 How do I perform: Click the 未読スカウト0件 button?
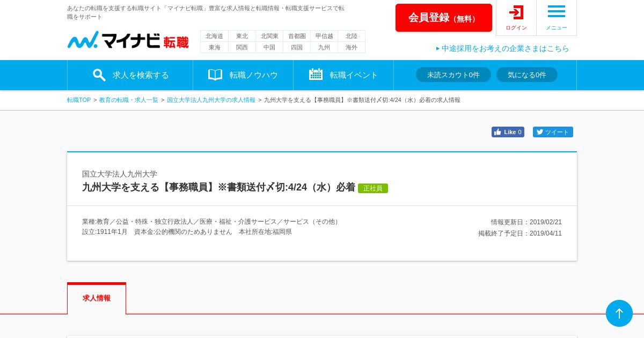tap(453, 75)
